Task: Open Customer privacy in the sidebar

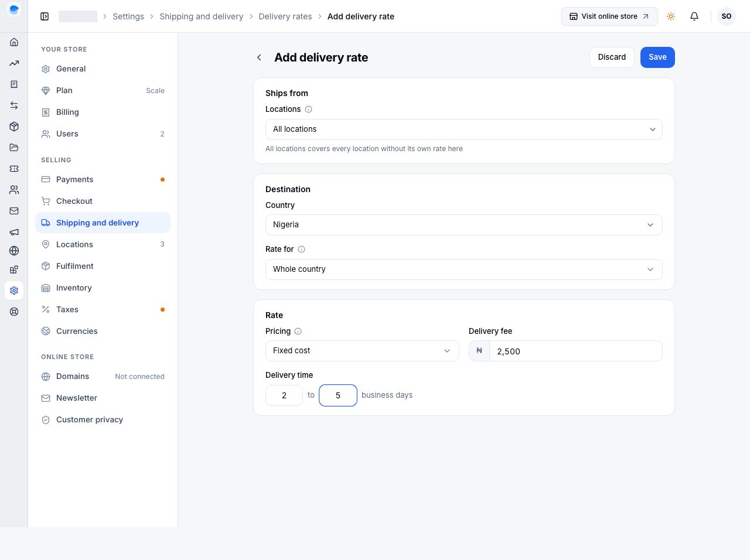Action: tap(103, 419)
